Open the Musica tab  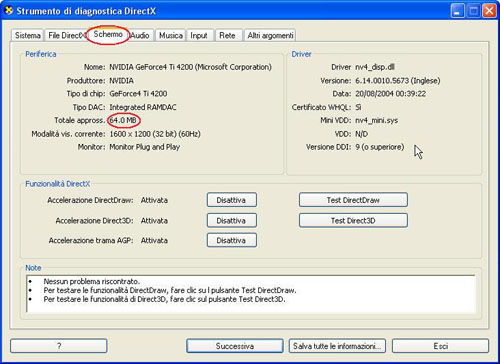171,35
